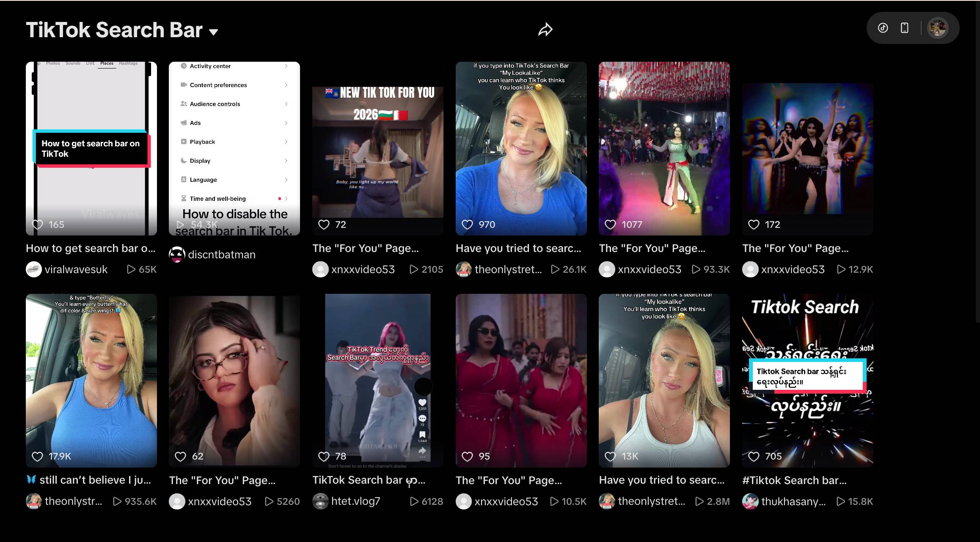980x542 pixels.
Task: Open the viralwavesuk username link
Action: click(x=76, y=269)
